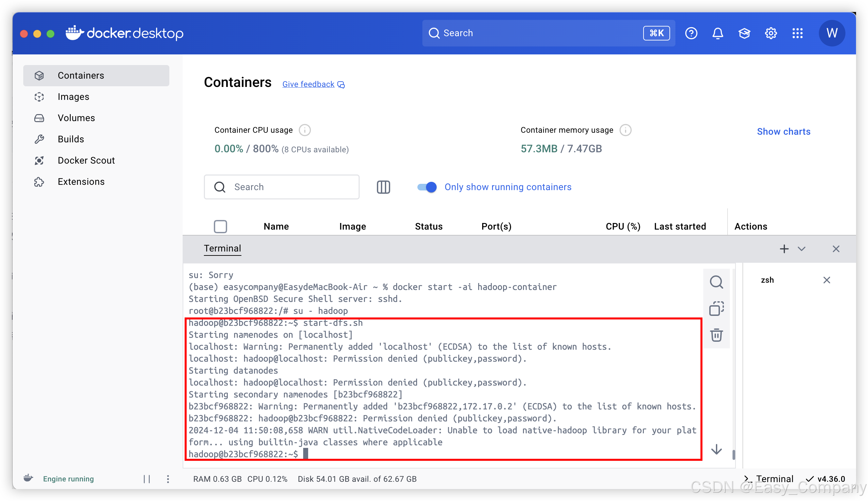Screen dimensions: 868x501
Task: Click Show charts link
Action: (x=783, y=131)
